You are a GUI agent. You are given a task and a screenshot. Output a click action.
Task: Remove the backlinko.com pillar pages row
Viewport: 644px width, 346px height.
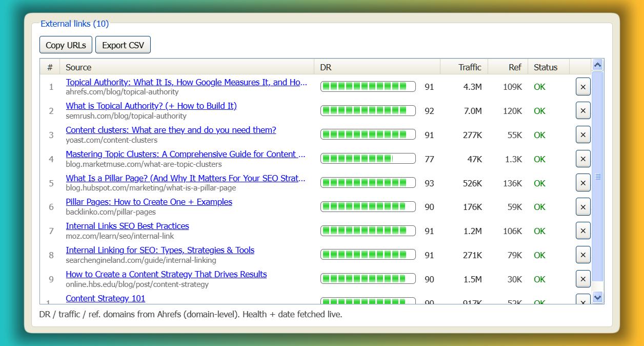(583, 207)
